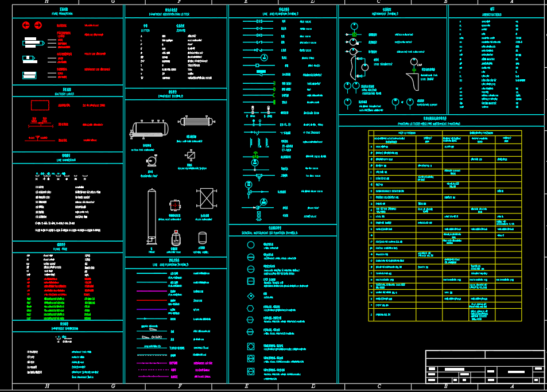Click the magenta dashed line sample
The image size is (547, 392).
(x=151, y=363)
